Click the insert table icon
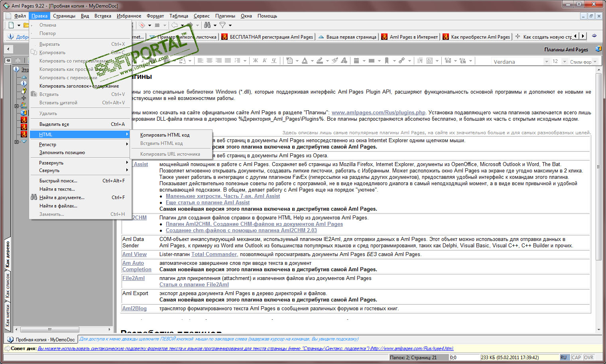Image resolution: width=606 pixels, height=364 pixels. point(372,61)
